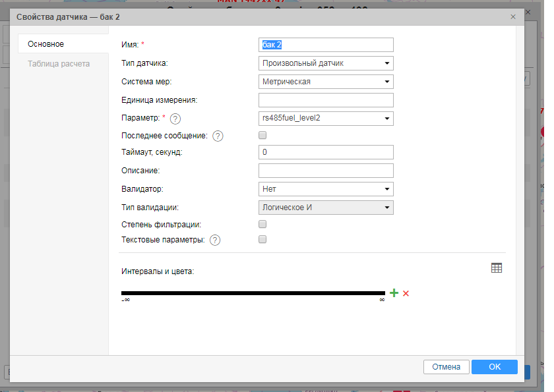Click the Отмена button

446,367
